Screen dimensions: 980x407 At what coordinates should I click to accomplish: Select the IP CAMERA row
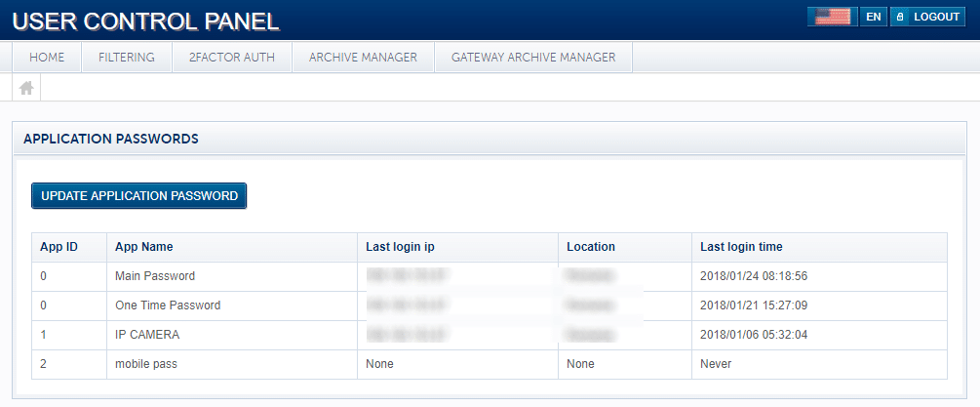[147, 335]
